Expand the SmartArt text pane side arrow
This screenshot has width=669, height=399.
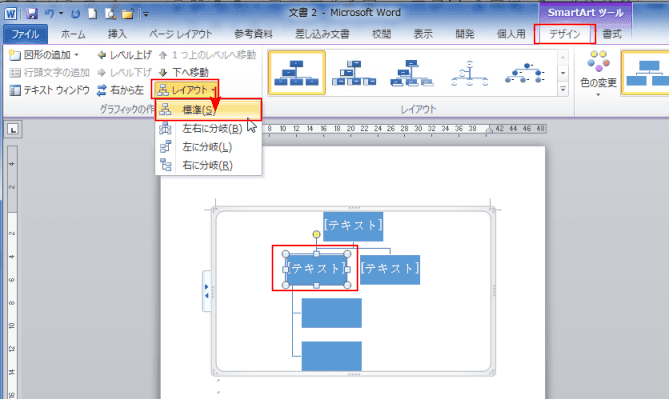pyautogui.click(x=207, y=291)
